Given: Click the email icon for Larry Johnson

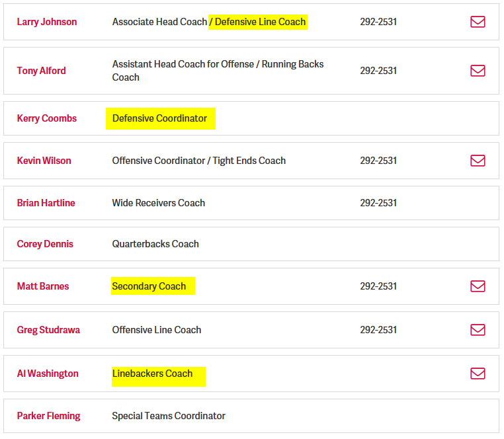Looking at the screenshot, I should point(478,22).
